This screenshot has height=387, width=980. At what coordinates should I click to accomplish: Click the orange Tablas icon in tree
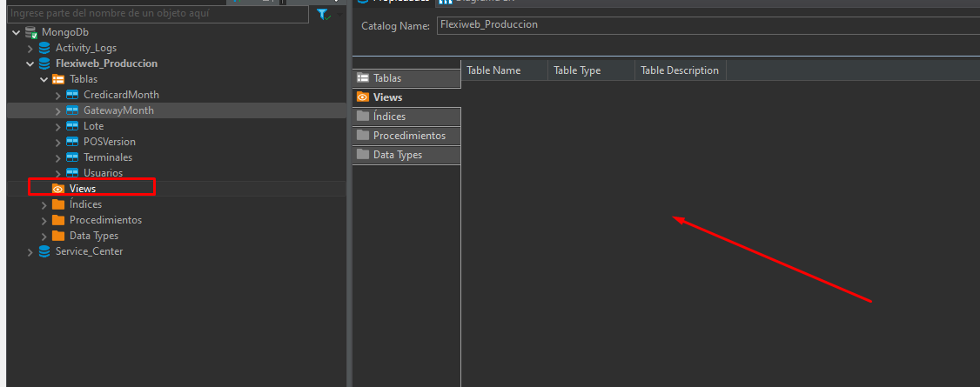[x=58, y=79]
